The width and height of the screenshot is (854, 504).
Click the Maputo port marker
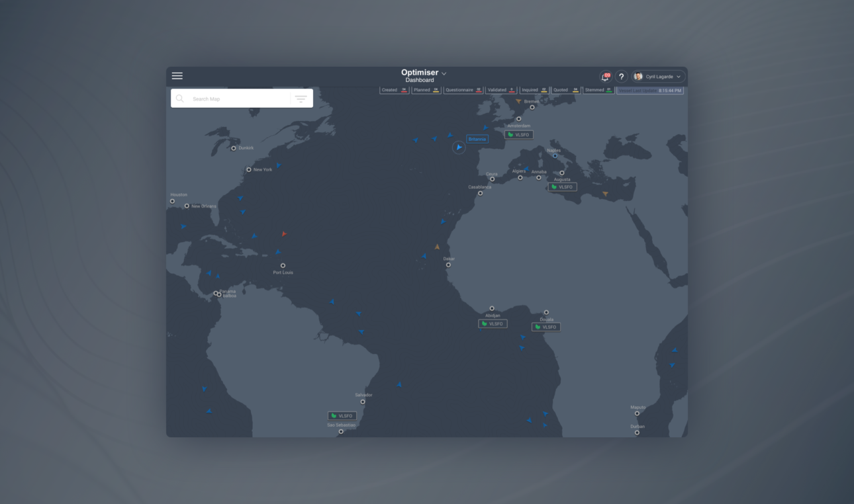[x=638, y=413]
